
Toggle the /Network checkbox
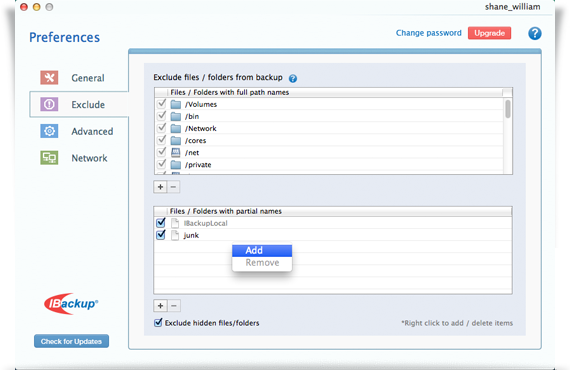point(161,128)
